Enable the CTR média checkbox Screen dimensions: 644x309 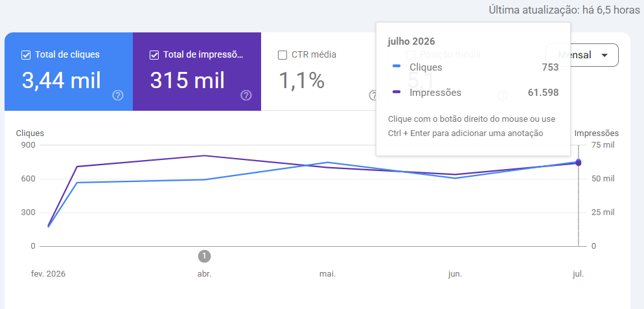[282, 55]
